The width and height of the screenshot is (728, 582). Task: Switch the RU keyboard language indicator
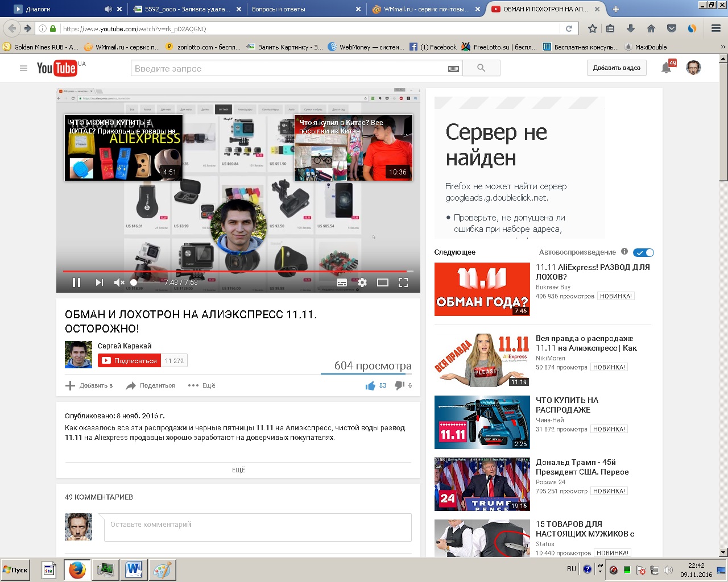pos(571,569)
